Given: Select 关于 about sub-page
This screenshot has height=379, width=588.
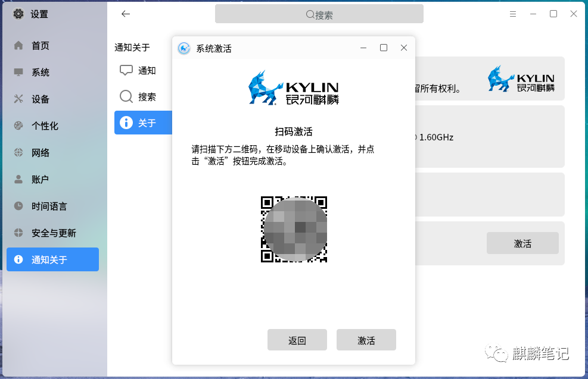Looking at the screenshot, I should [143, 123].
